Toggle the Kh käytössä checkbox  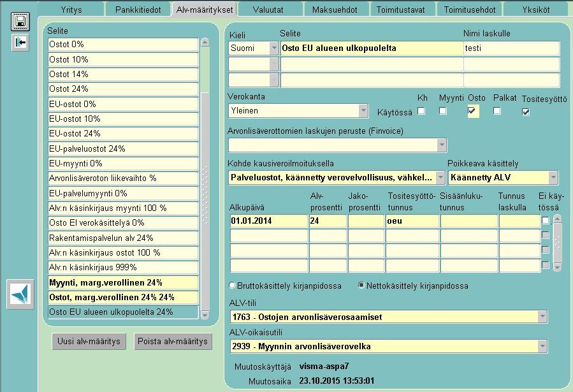click(x=421, y=111)
